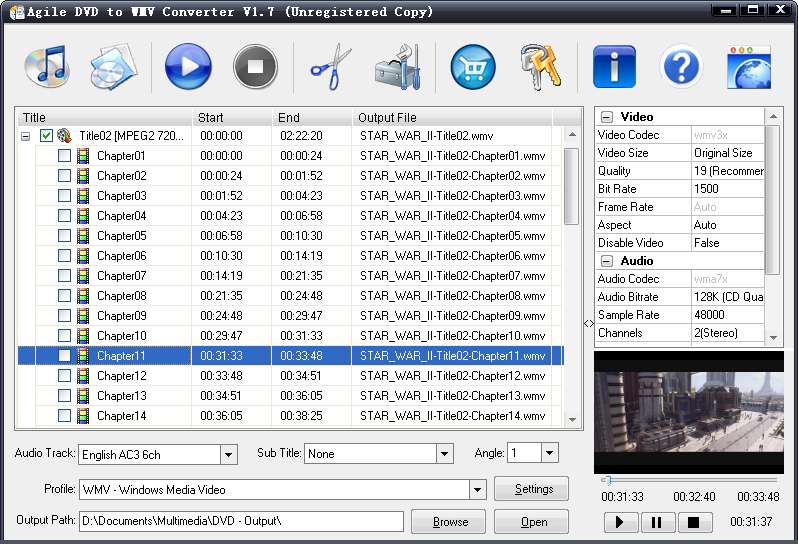Viewport: 798px width, 544px height.
Task: Stop conversion with gray stop button
Action: pos(255,66)
